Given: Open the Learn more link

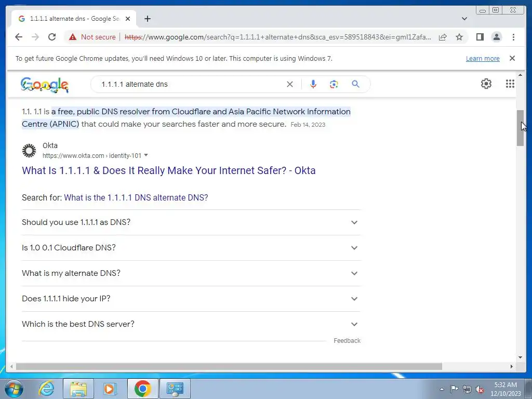Looking at the screenshot, I should pyautogui.click(x=483, y=58).
